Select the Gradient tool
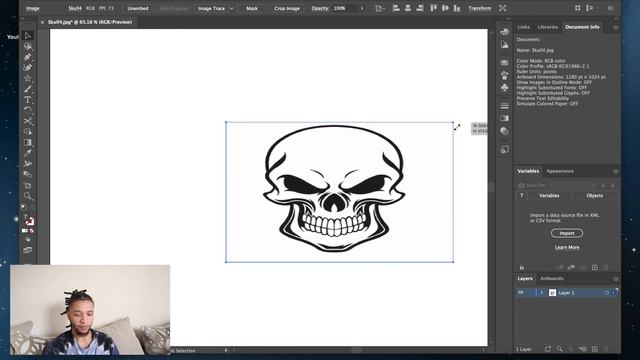 pos(27,142)
